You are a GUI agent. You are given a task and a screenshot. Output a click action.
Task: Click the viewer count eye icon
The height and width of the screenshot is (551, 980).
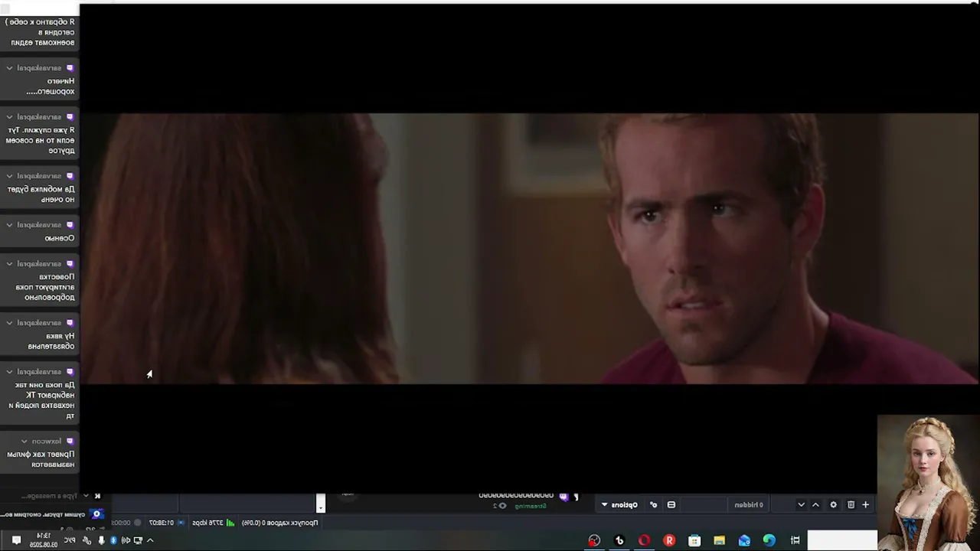[x=503, y=506]
